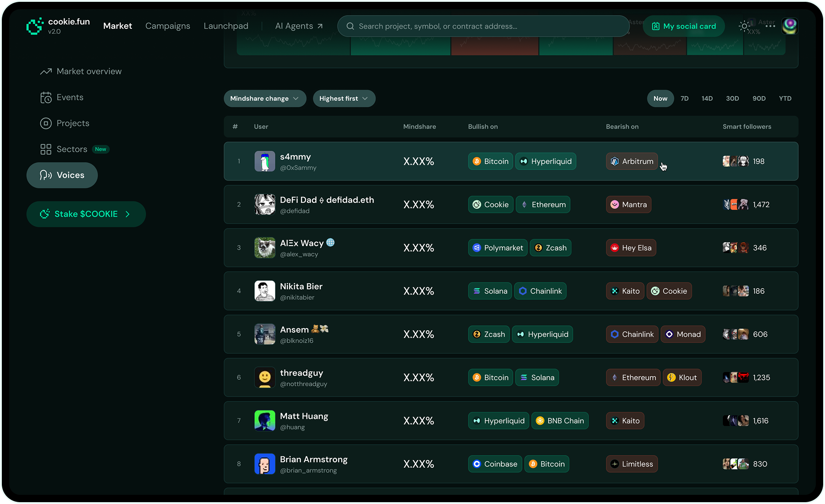The image size is (825, 504).
Task: Click AIEx Wacy's profile avatar
Action: [265, 248]
